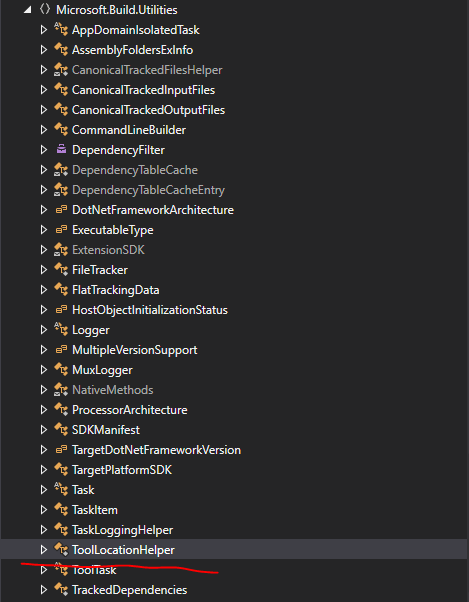
Task: Select the TaskLoggingHelper class
Action: 122,530
